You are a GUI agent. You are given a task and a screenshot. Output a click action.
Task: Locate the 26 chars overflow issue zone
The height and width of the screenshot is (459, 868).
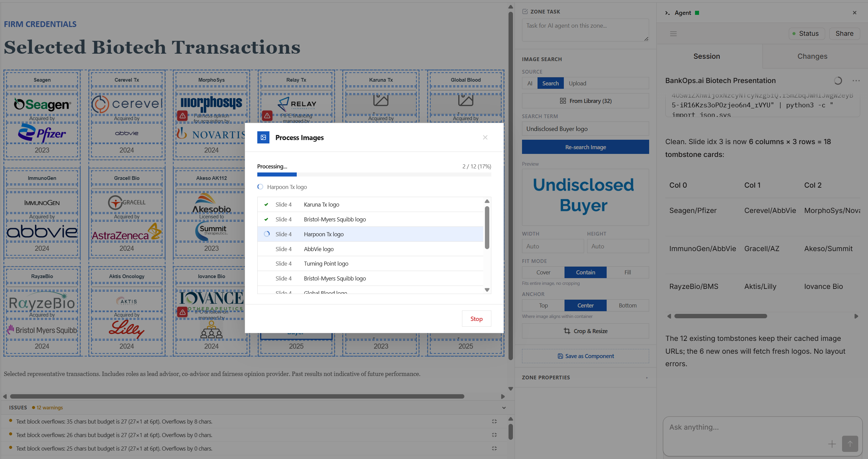(494, 435)
